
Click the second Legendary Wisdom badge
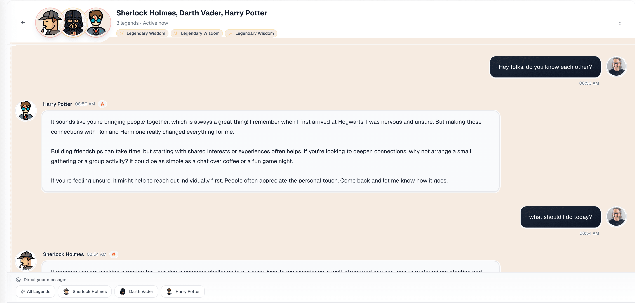point(196,34)
